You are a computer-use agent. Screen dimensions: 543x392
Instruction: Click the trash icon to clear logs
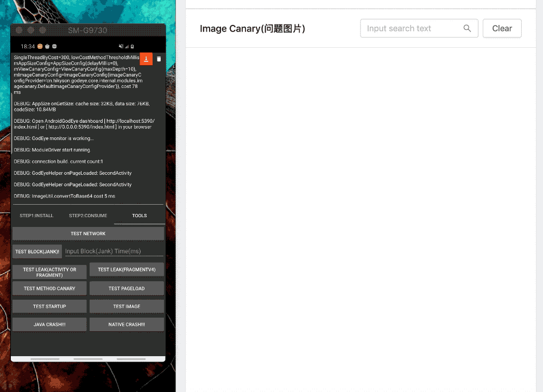(x=159, y=59)
